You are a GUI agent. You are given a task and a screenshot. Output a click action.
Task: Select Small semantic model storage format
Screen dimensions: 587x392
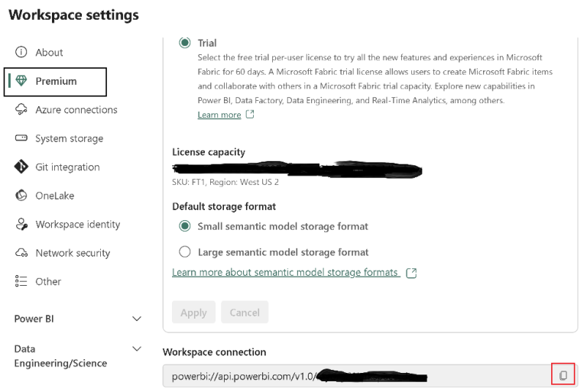[x=185, y=226]
